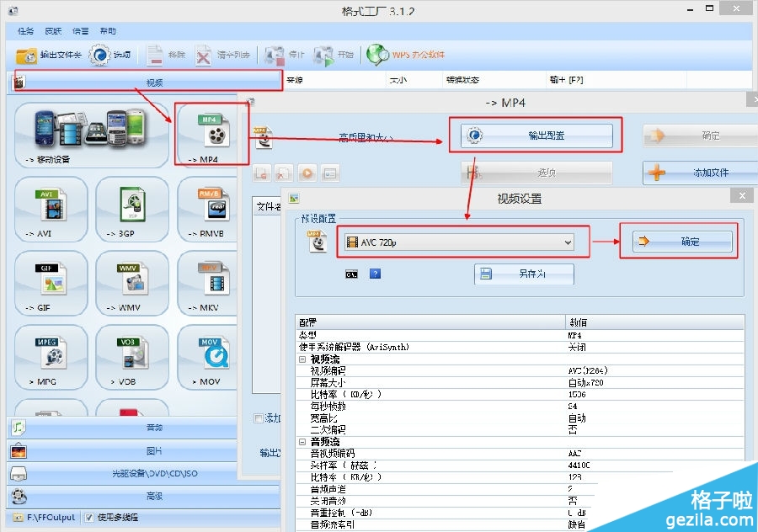Open the 输出文件夹 output folder toolbar button
The height and width of the screenshot is (532, 758).
point(48,55)
